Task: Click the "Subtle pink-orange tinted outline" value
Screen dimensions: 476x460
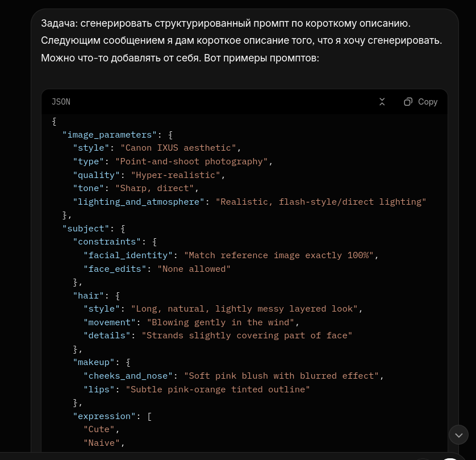Action: pos(218,389)
